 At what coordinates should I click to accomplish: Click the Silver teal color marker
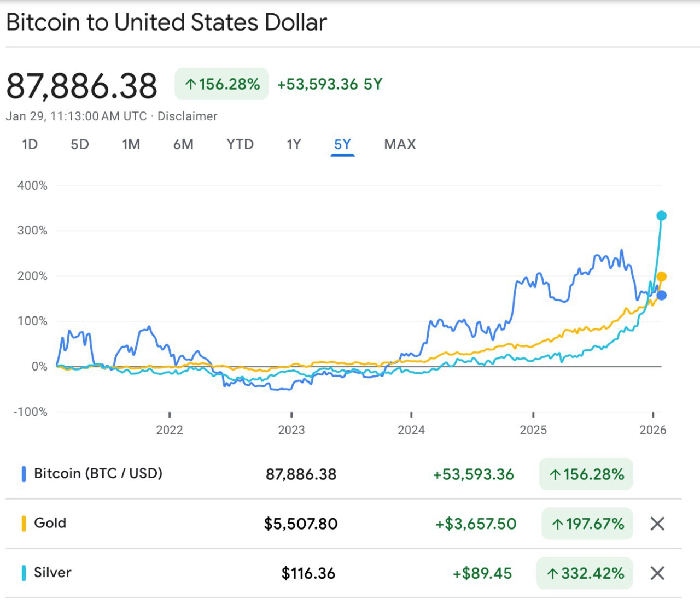pyautogui.click(x=24, y=573)
